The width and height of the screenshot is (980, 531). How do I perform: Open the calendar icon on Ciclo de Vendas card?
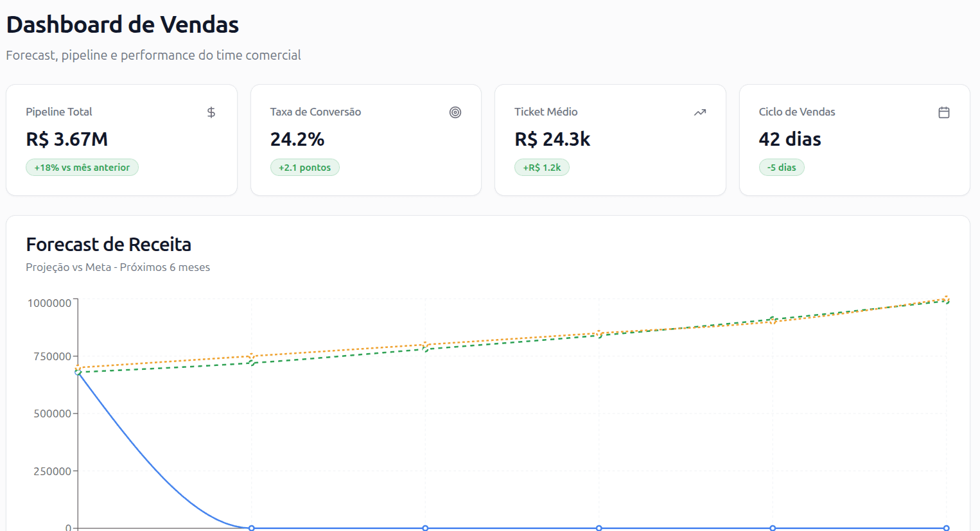pos(944,112)
